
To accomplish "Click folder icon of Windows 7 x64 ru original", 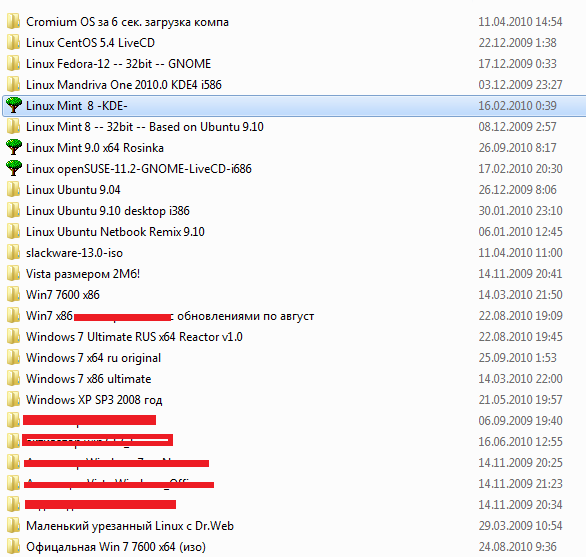I will (13, 357).
